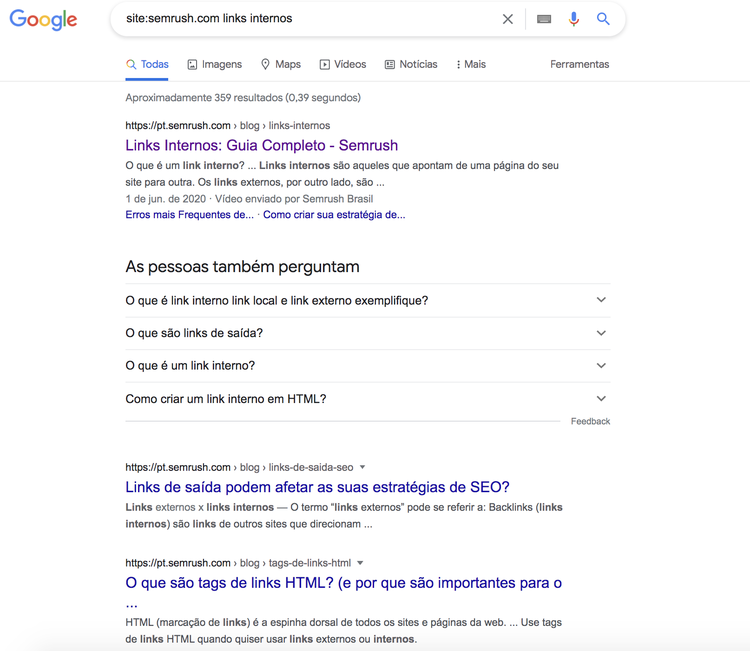Click the Google logo
The height and width of the screenshot is (651, 750).
pyautogui.click(x=43, y=20)
